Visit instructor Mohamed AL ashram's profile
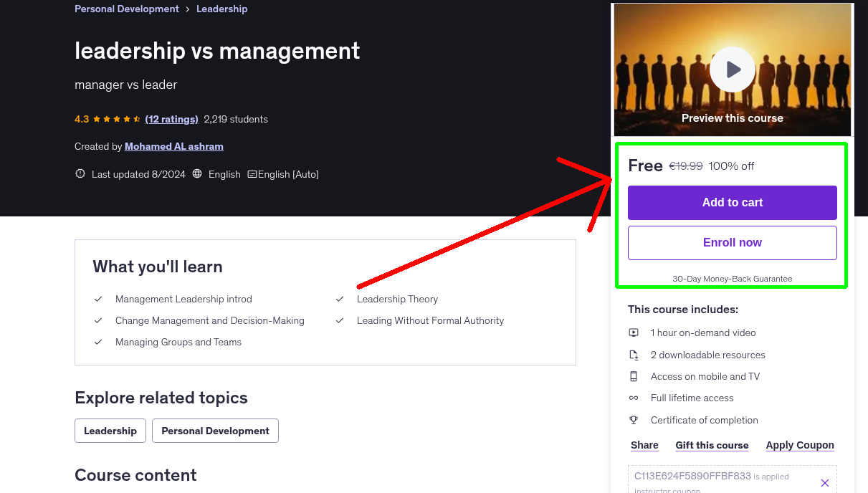The image size is (868, 493). pyautogui.click(x=174, y=146)
